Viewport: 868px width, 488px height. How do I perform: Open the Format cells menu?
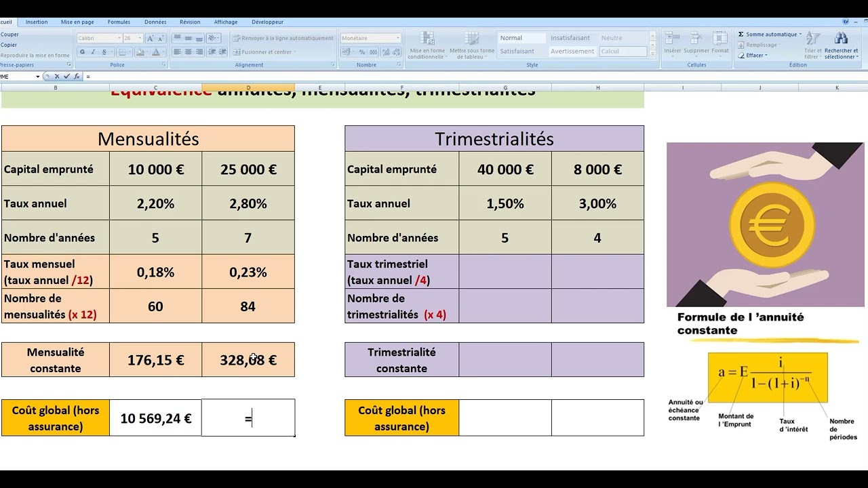point(720,45)
